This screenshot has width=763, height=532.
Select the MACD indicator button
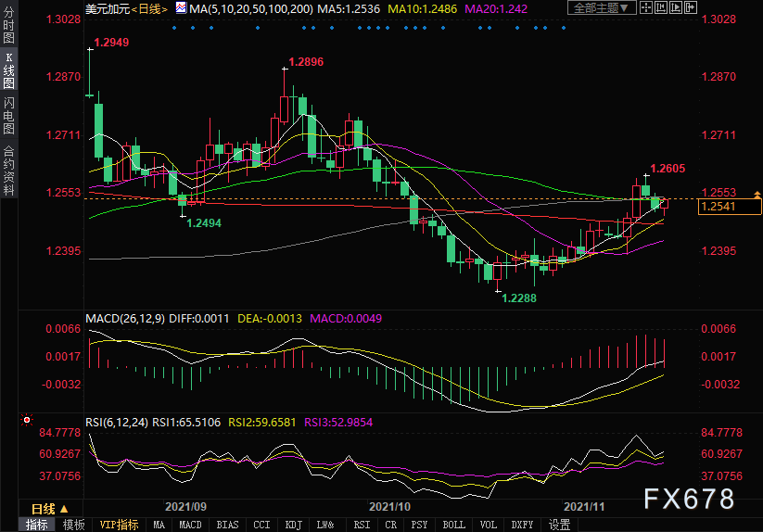click(x=190, y=525)
